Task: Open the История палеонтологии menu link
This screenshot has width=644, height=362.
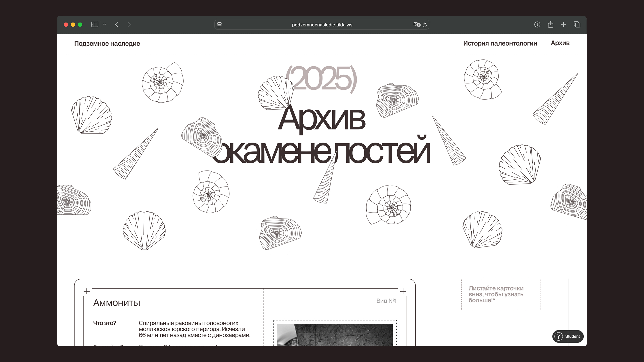Action: pyautogui.click(x=500, y=44)
